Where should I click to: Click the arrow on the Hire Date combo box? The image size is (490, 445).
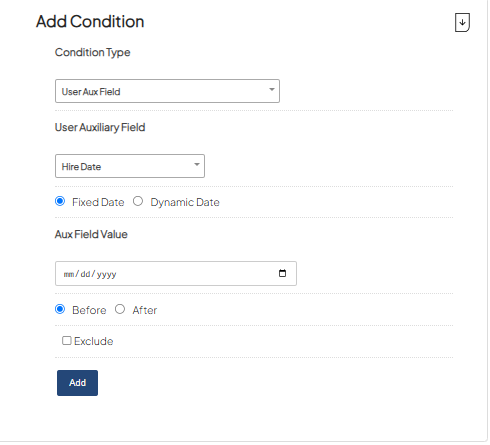pos(197,164)
